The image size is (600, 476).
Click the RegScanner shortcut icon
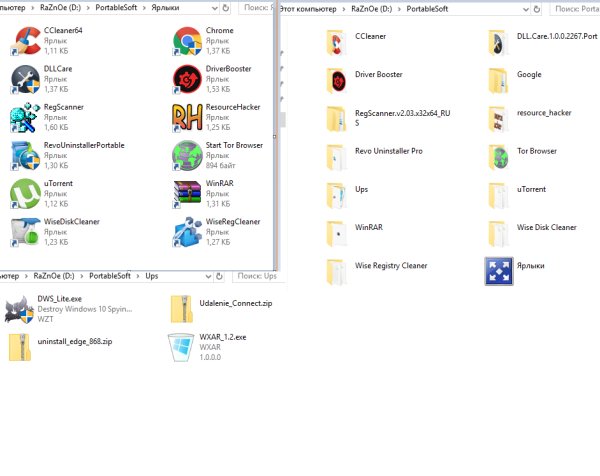[x=25, y=117]
